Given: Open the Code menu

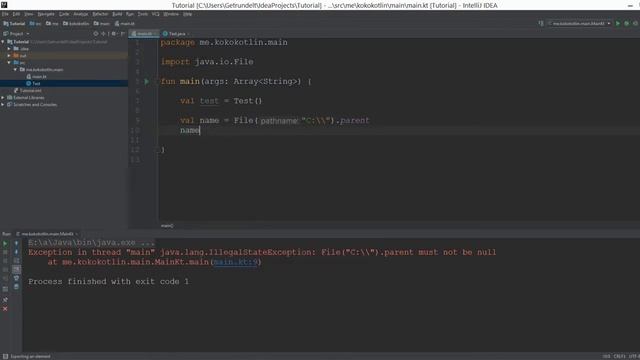Looking at the screenshot, I should [x=64, y=14].
